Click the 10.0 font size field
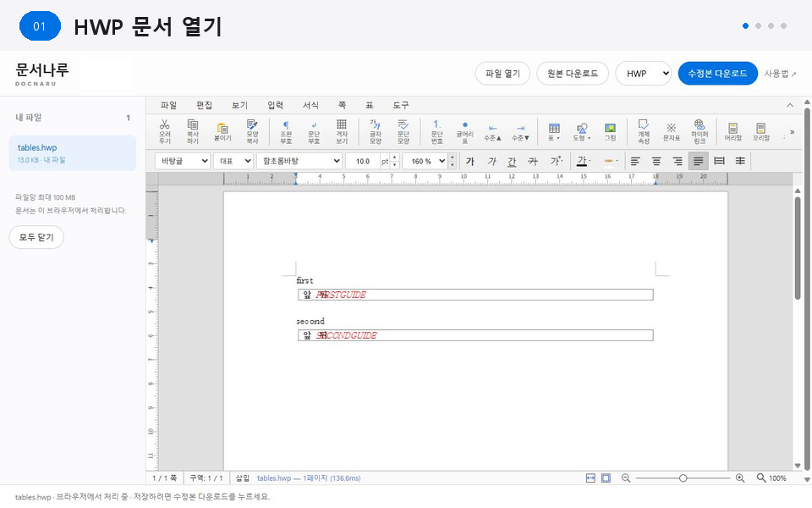 tap(363, 161)
